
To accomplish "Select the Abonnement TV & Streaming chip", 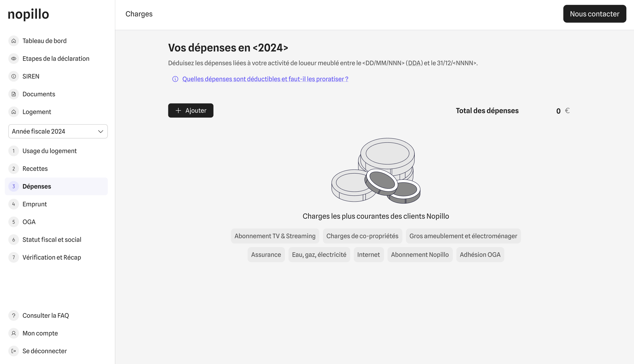I will click(x=275, y=236).
